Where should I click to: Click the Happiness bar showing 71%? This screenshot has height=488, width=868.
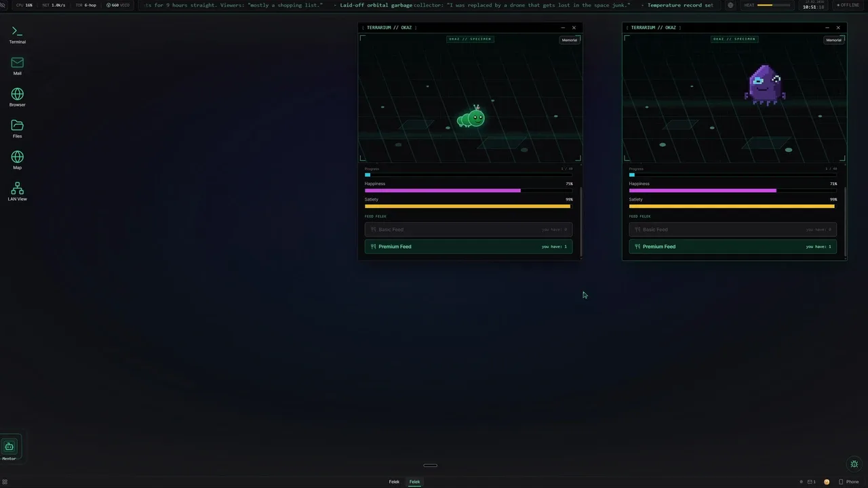click(x=732, y=190)
